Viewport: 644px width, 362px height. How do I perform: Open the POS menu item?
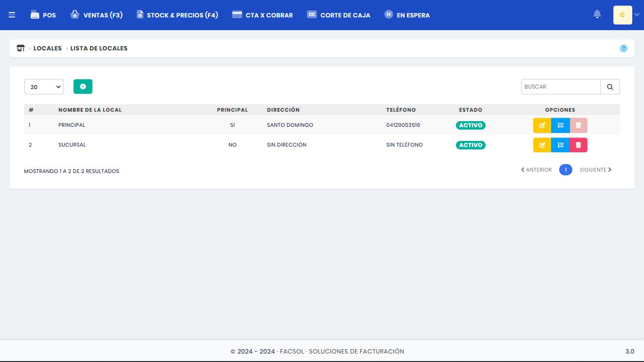pos(43,15)
